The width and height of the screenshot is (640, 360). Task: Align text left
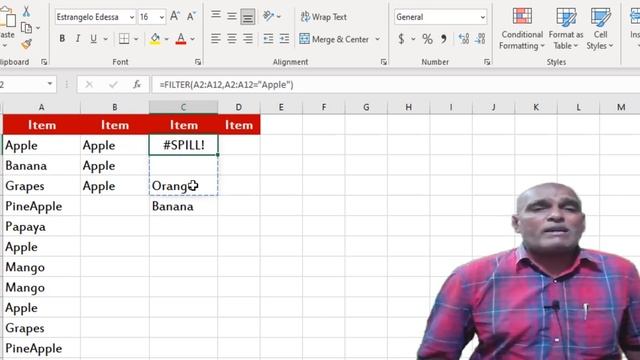tap(216, 39)
